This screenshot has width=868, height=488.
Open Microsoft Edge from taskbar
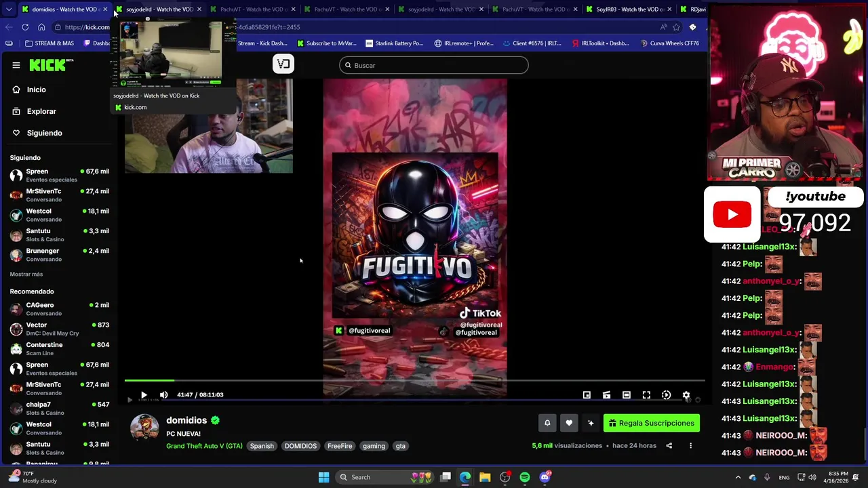(465, 477)
